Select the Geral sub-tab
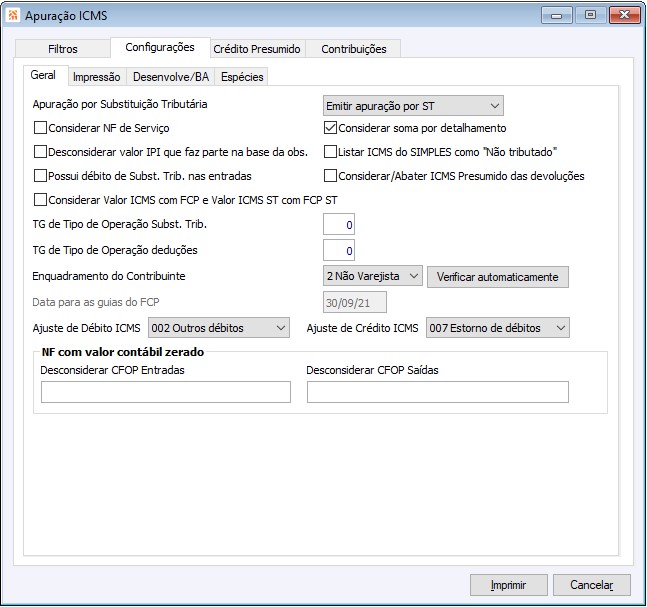Viewport: 647px width, 607px height. point(43,75)
